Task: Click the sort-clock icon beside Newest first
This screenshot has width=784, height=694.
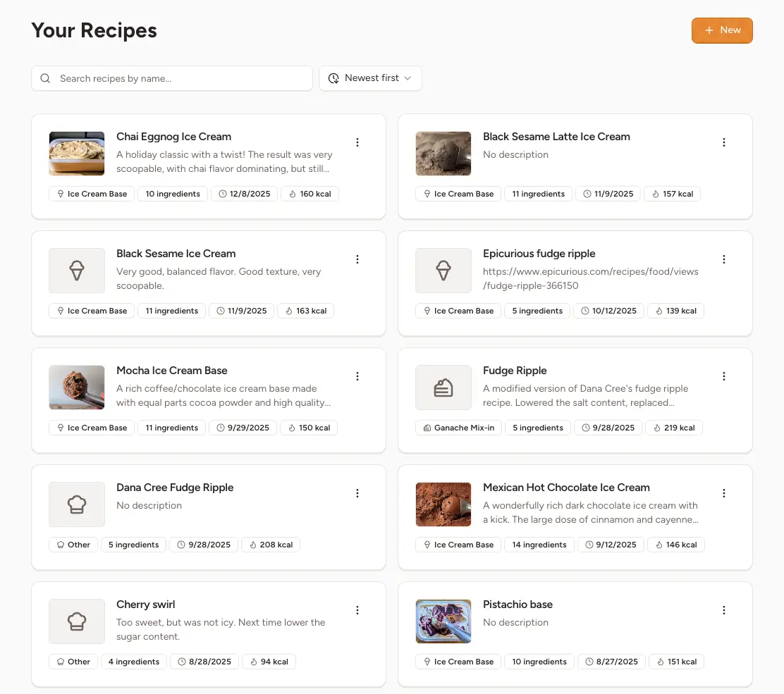Action: coord(333,78)
